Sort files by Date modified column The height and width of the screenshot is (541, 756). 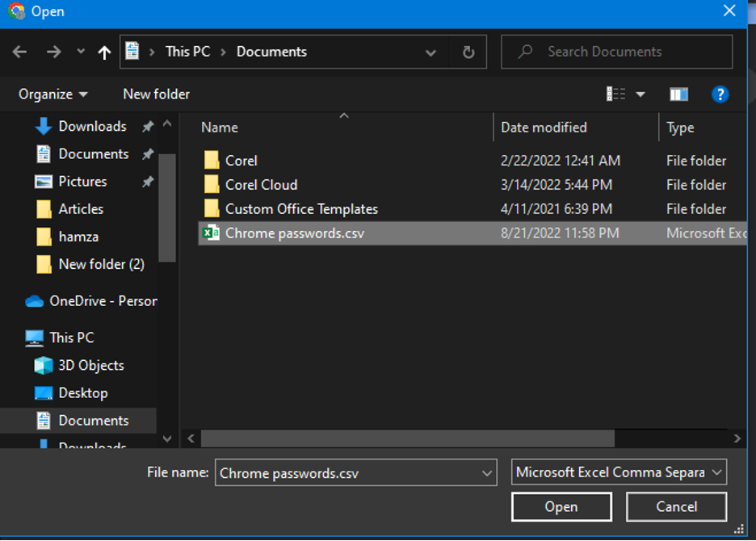click(x=544, y=128)
